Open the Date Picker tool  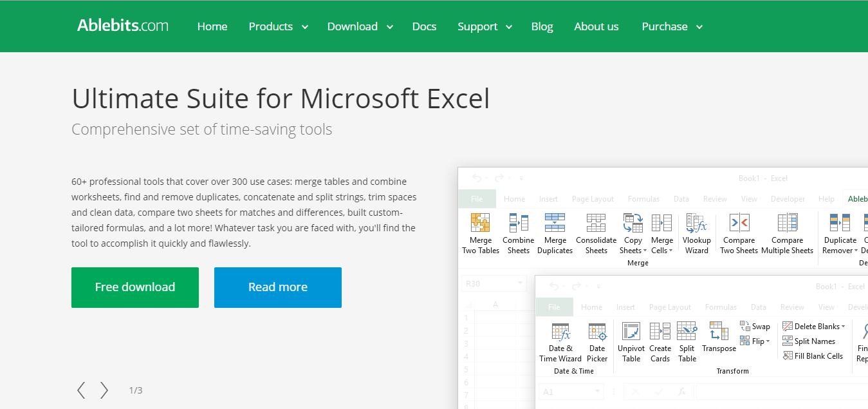[x=597, y=341]
